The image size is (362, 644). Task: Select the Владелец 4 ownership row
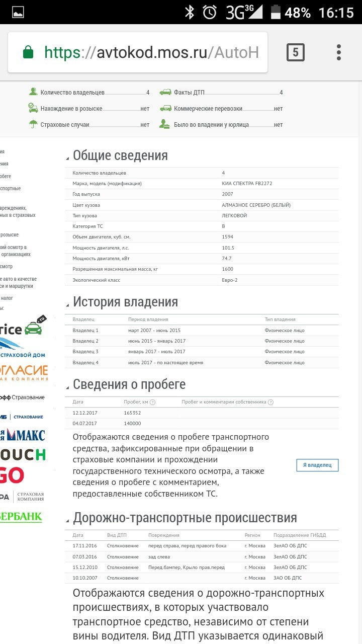click(202, 362)
